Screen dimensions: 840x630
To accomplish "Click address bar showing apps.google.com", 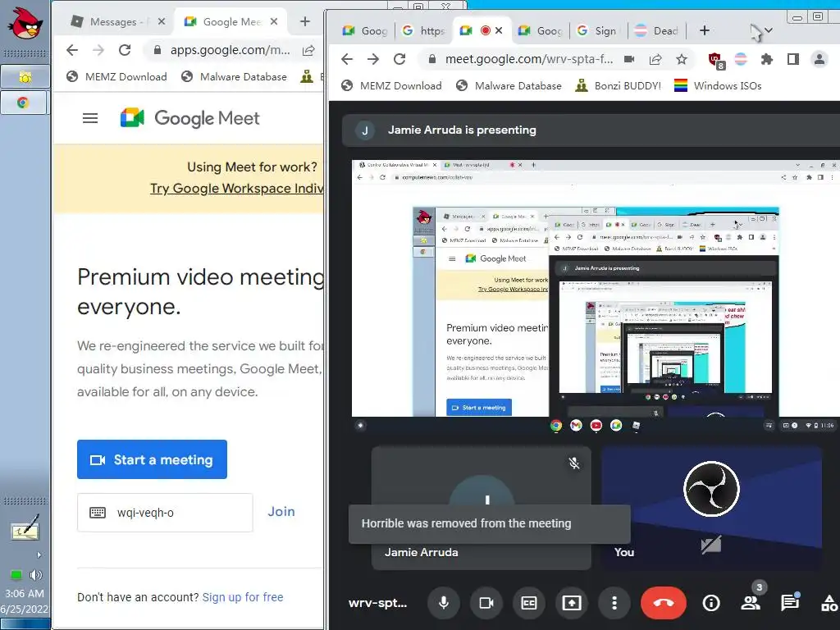I will pyautogui.click(x=230, y=50).
